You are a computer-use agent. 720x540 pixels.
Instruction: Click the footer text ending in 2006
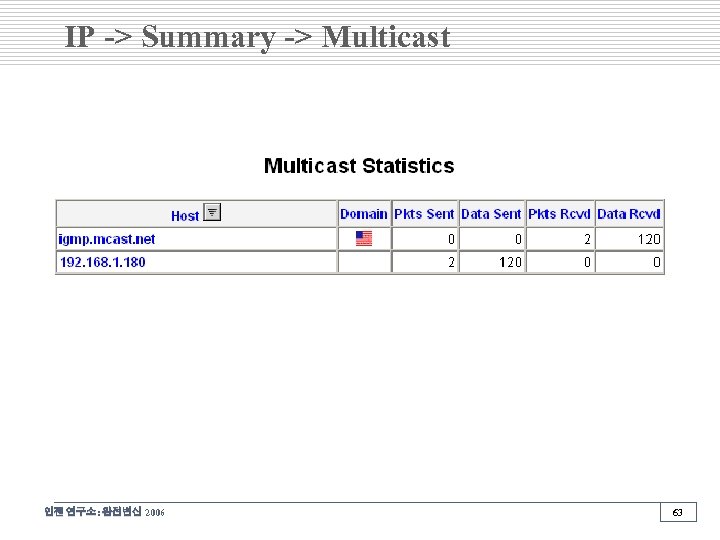(104, 512)
